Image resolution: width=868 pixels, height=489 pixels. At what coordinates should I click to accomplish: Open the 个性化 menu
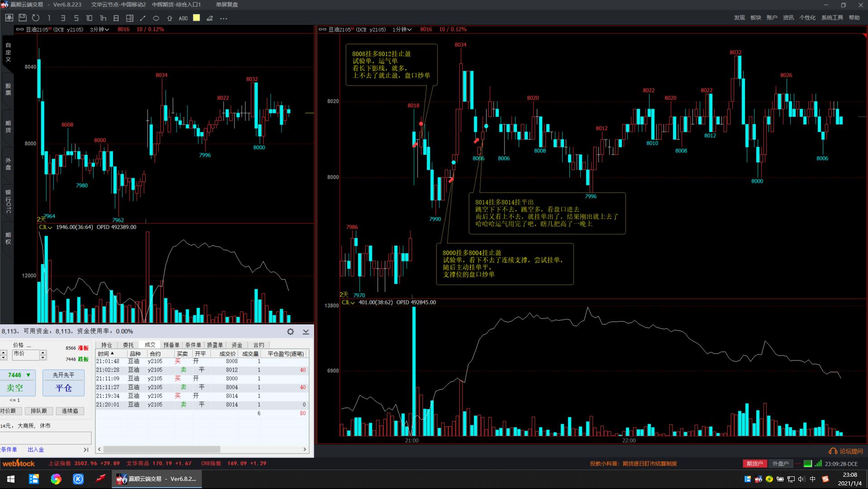tap(807, 18)
